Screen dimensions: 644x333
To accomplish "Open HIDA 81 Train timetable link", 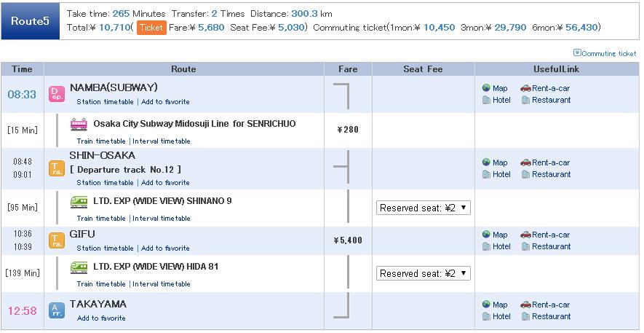I will point(101,284).
